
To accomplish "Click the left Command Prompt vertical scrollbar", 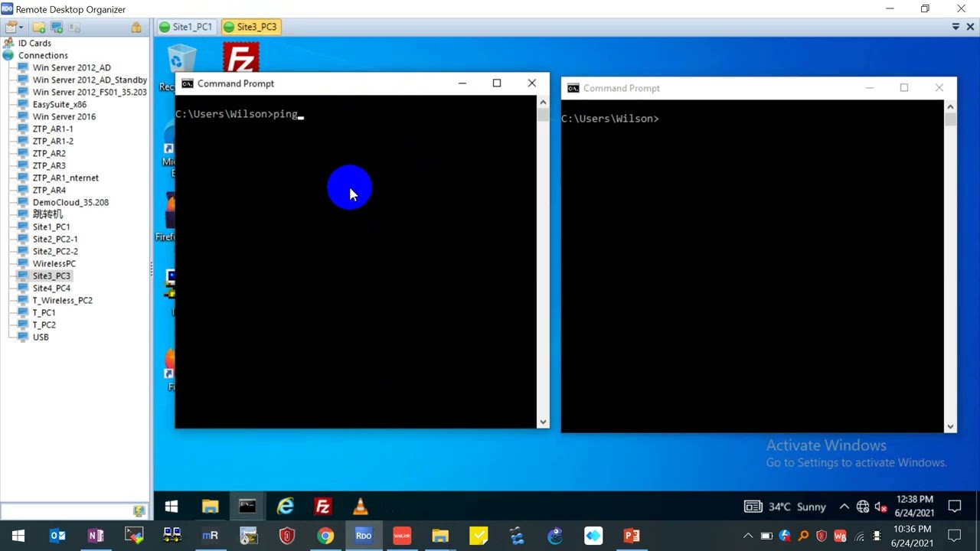I will click(x=543, y=262).
